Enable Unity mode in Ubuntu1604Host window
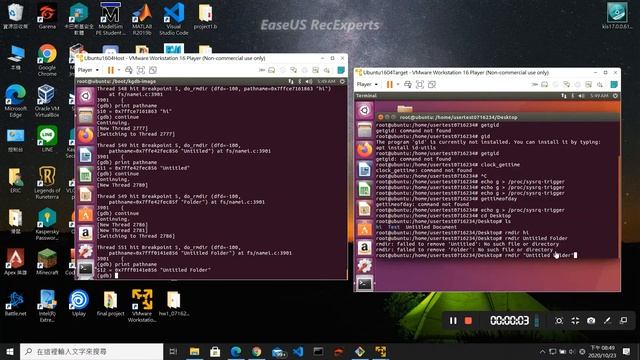 [x=153, y=70]
